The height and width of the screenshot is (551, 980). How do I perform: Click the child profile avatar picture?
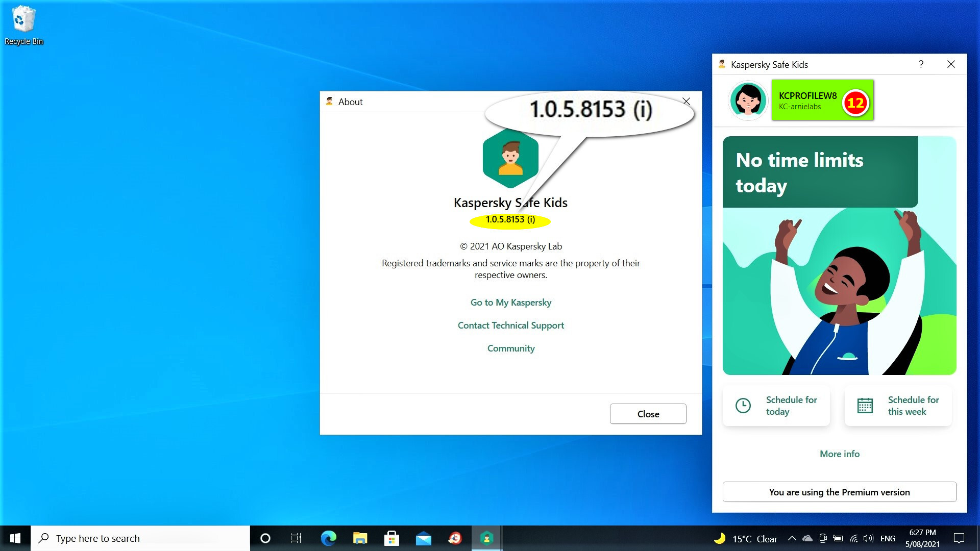point(748,101)
